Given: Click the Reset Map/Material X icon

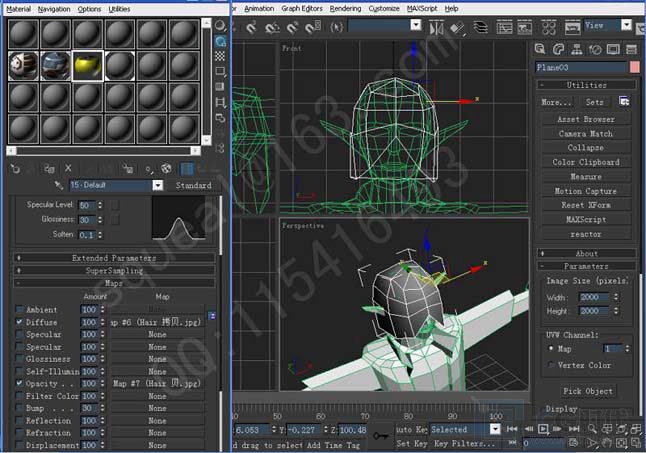Looking at the screenshot, I should click(68, 168).
